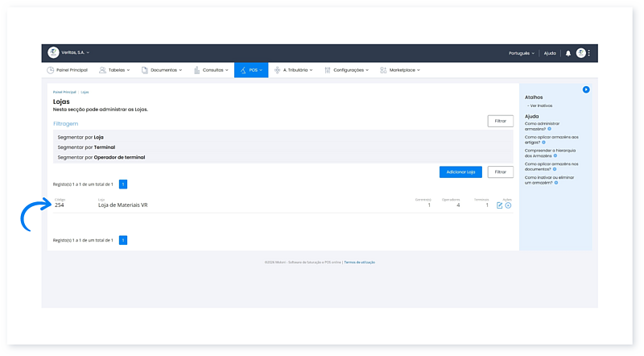The image size is (644, 356).
Task: Expand Segmentar por Loja filter
Action: pos(80,137)
